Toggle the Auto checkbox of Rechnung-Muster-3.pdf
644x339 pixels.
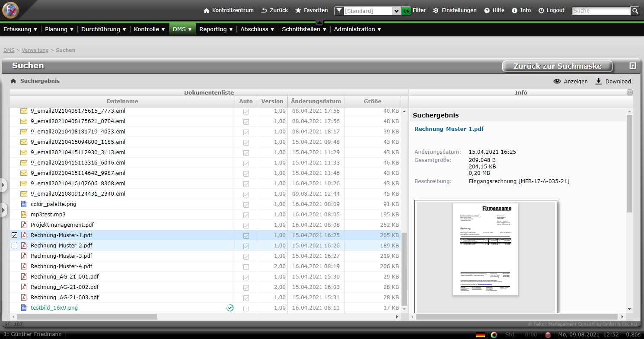tap(246, 257)
